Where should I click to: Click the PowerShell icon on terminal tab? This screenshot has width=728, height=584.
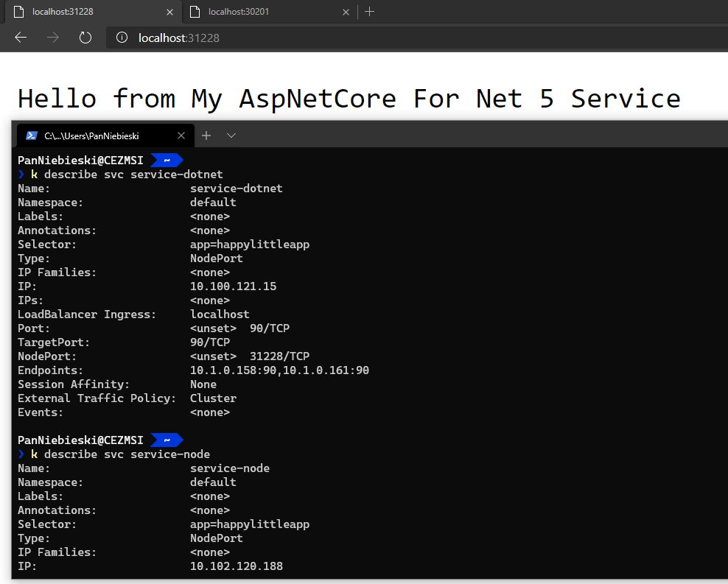point(32,136)
